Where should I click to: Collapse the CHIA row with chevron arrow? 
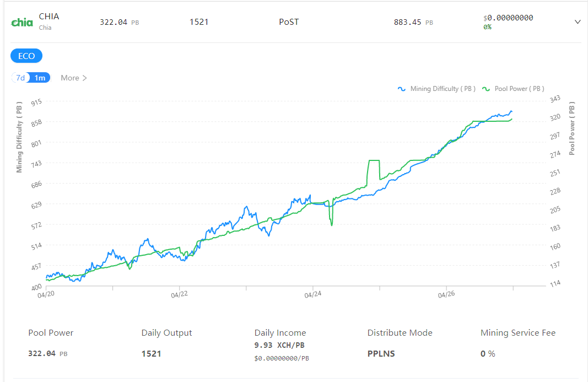click(578, 21)
